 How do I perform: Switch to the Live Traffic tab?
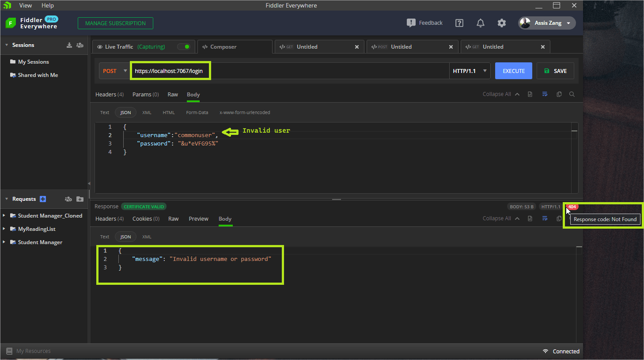tap(144, 46)
